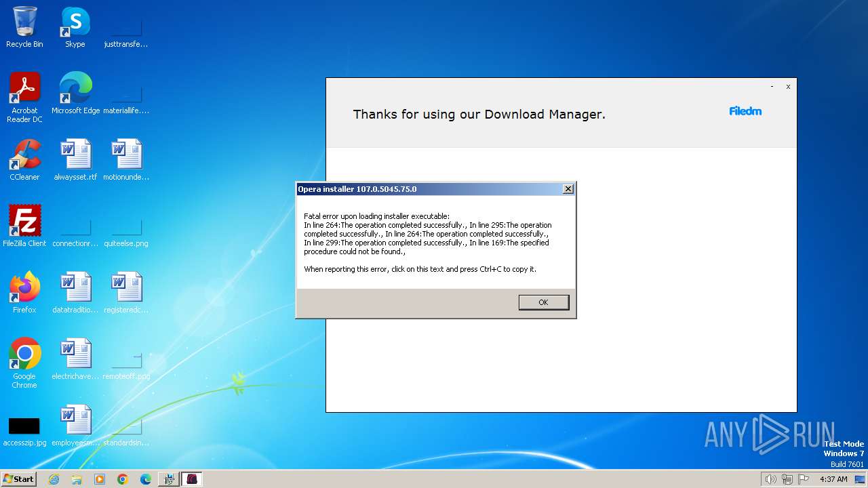Open the Recycle Bin desktop icon
Viewport: 868px width, 488px height.
coord(24,27)
